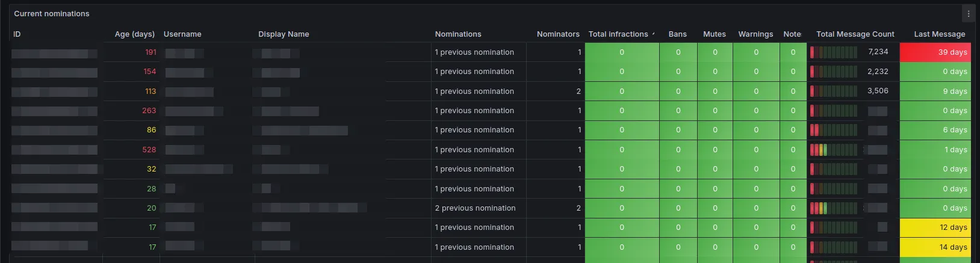The width and height of the screenshot is (980, 263).
Task: Click the message count 2,232
Action: coord(878,72)
